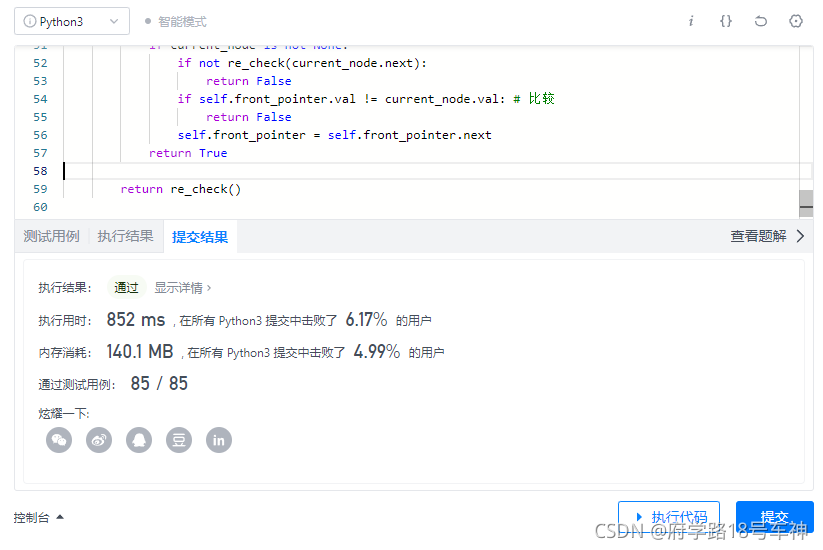This screenshot has height=550, width=823.
Task: Click line number 52 in the gutter
Action: [40, 63]
